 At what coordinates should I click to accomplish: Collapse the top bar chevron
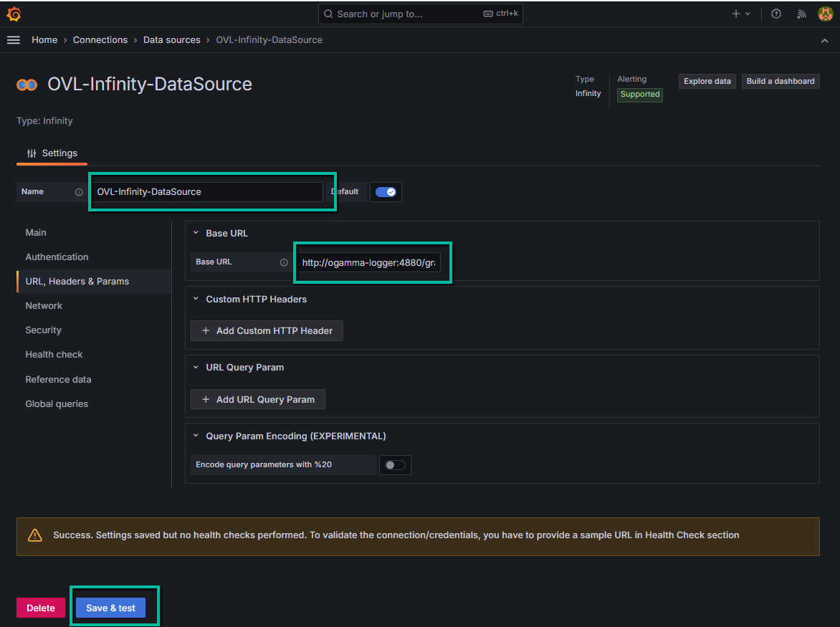pyautogui.click(x=824, y=41)
